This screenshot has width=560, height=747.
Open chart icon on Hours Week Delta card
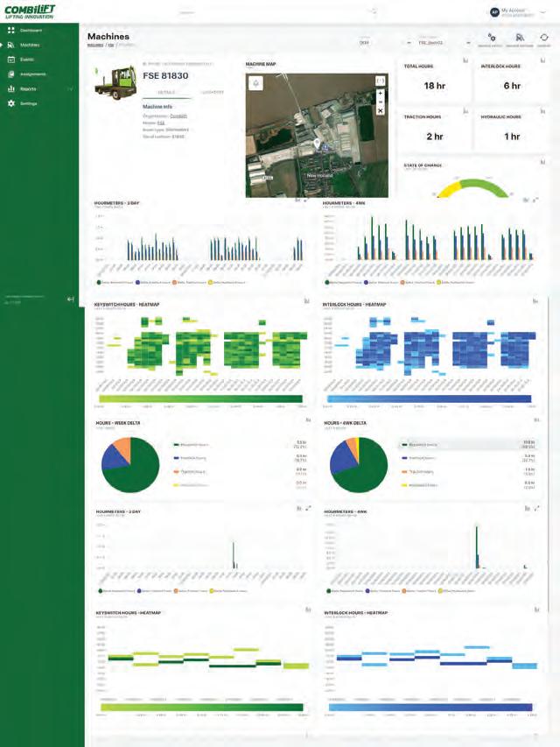point(308,419)
